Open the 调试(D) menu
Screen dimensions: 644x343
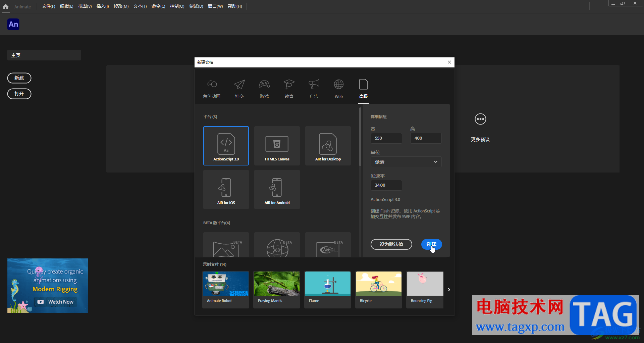click(x=196, y=6)
